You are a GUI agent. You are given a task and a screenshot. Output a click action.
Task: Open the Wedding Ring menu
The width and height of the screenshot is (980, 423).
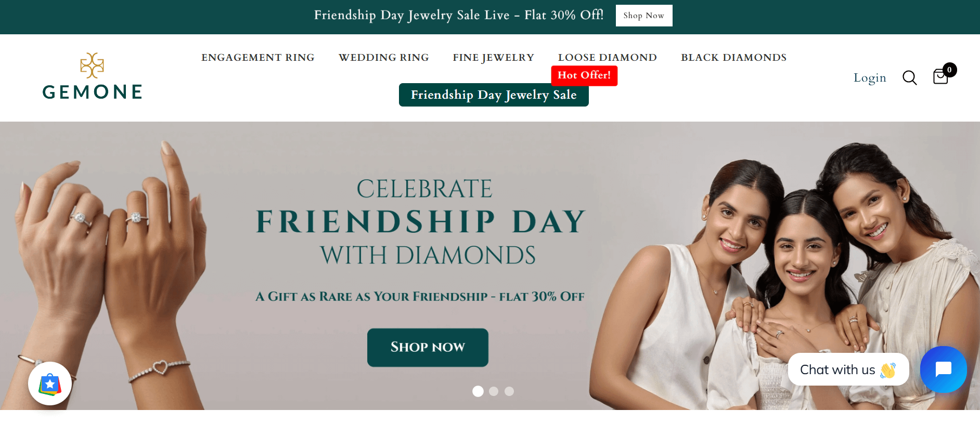pyautogui.click(x=384, y=58)
